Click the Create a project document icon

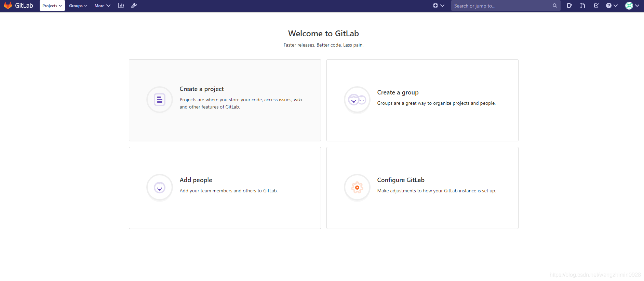[160, 100]
